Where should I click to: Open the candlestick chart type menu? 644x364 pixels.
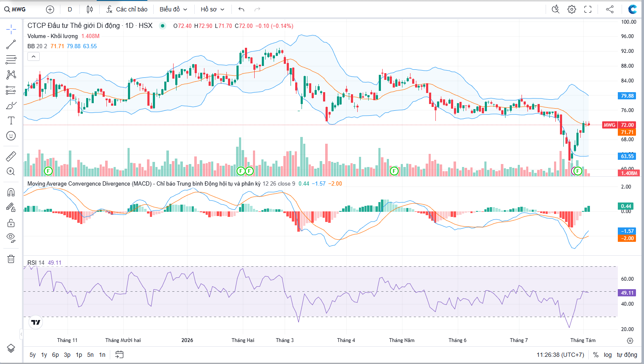(90, 9)
